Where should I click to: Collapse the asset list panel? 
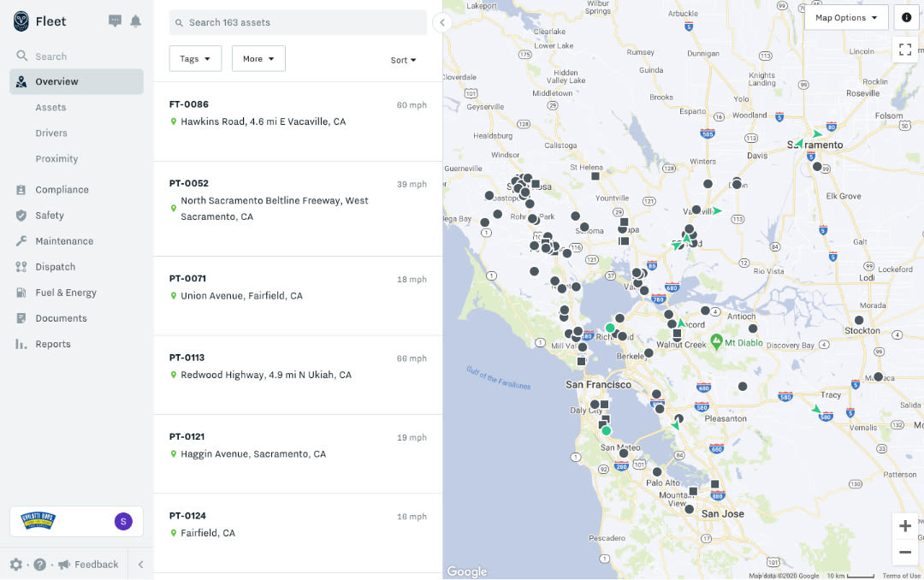[442, 22]
